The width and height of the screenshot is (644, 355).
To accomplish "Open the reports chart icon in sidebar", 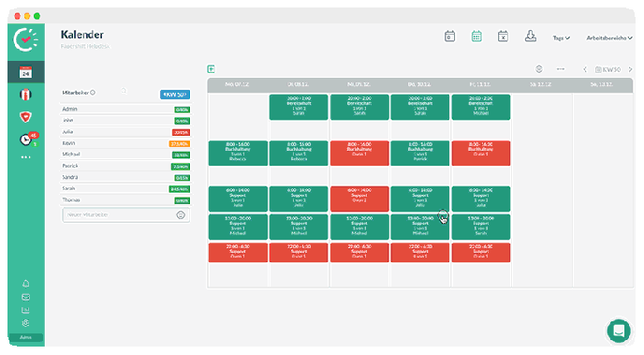I will pyautogui.click(x=25, y=310).
